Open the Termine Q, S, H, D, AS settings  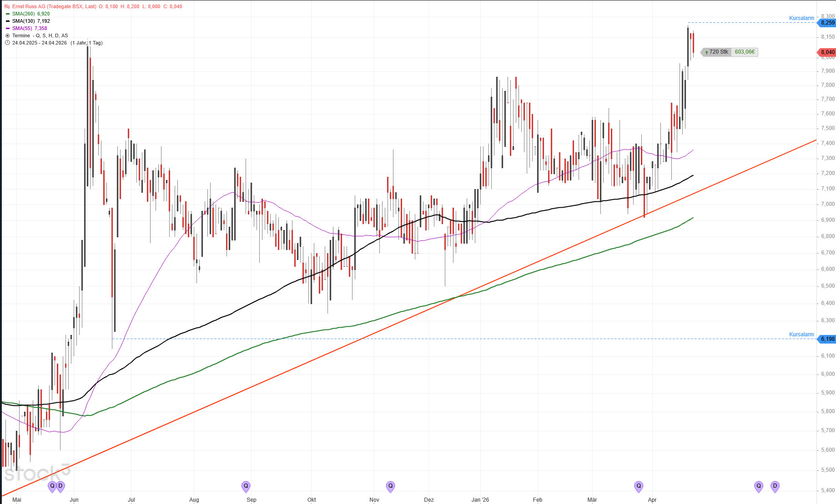(40, 35)
